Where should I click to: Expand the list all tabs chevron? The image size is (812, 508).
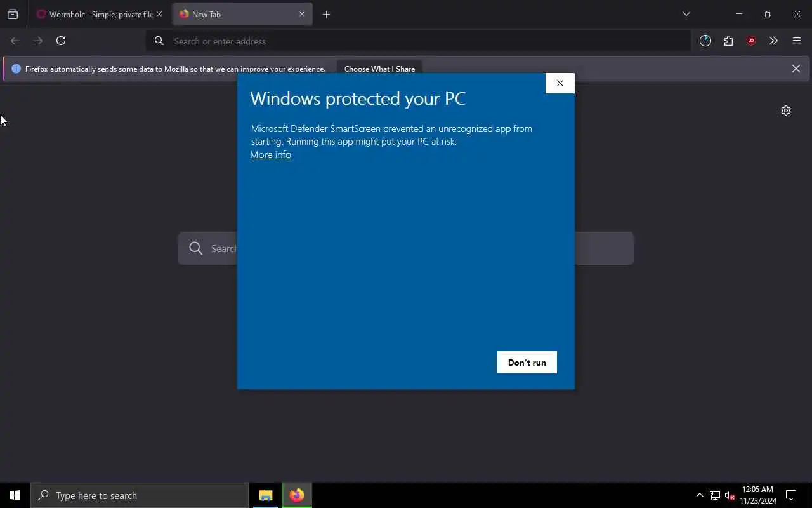[686, 14]
